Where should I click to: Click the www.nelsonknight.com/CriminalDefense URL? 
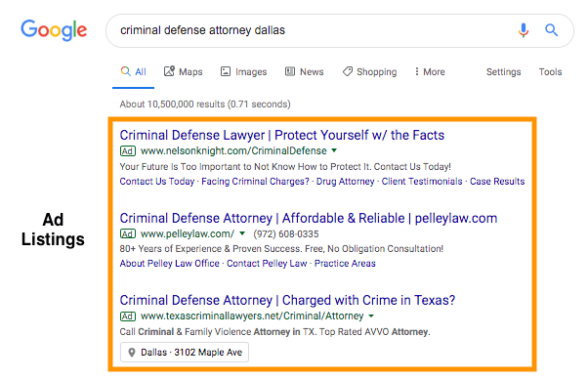tap(233, 151)
